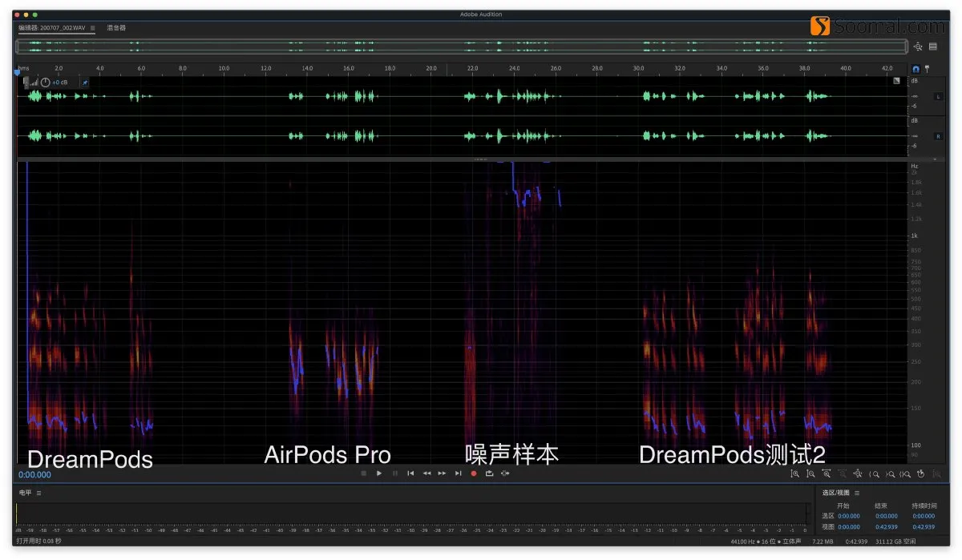This screenshot has height=560, width=962.
Task: Click the 0:00.000 timecode display
Action: 35,474
